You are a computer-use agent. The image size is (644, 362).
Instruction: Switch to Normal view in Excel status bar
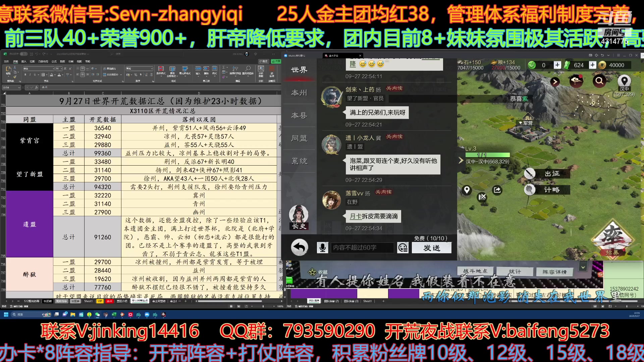tap(231, 306)
